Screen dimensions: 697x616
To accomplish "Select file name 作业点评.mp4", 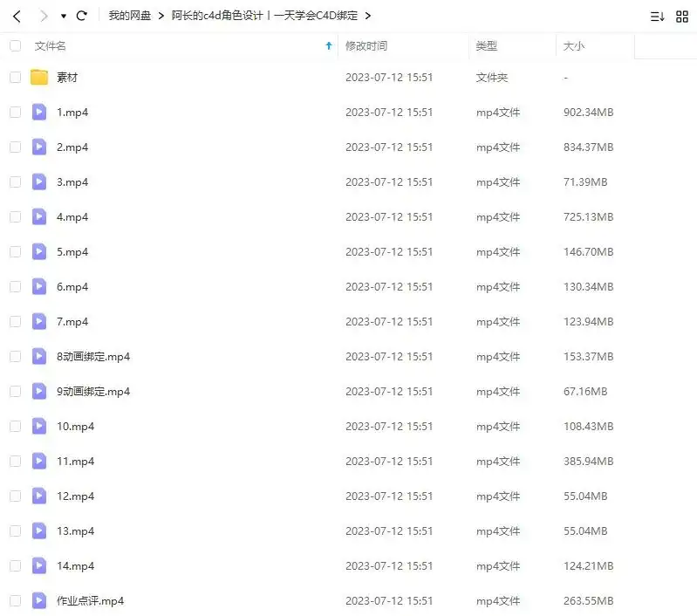I will tap(90, 601).
